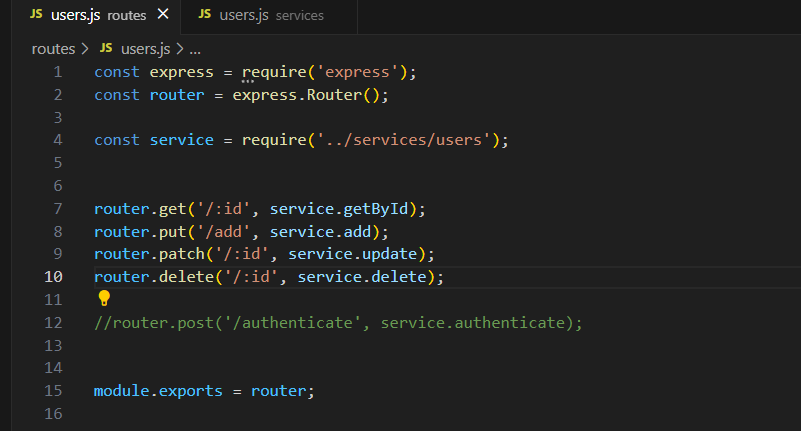Click the routes folder in breadcrumb

53,49
